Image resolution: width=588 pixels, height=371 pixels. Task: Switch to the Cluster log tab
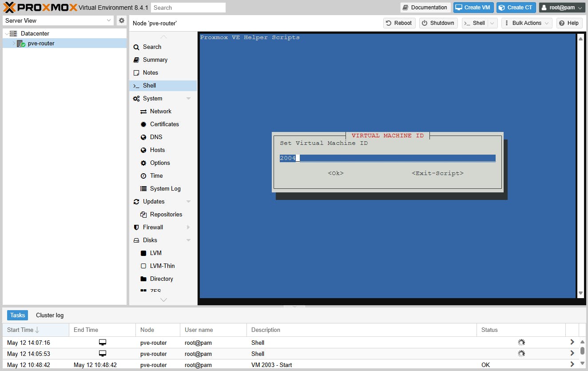49,315
